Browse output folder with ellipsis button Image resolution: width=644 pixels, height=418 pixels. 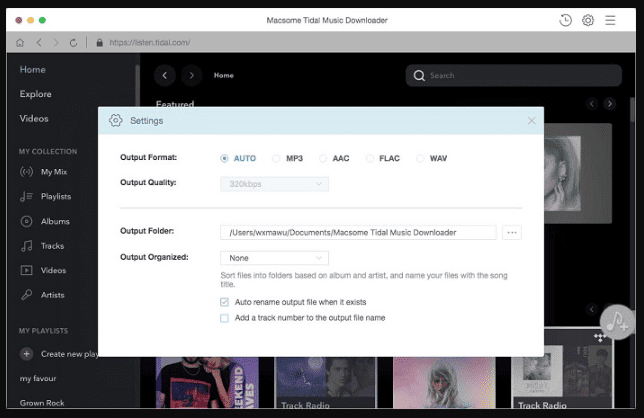(x=512, y=233)
